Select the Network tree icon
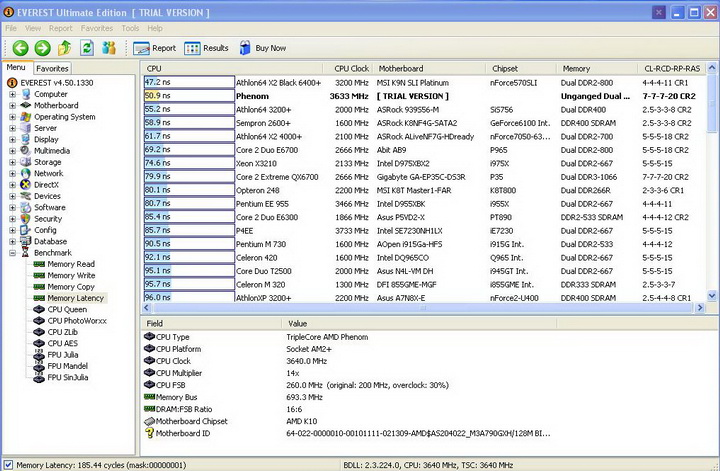The height and width of the screenshot is (471, 720). (x=26, y=173)
